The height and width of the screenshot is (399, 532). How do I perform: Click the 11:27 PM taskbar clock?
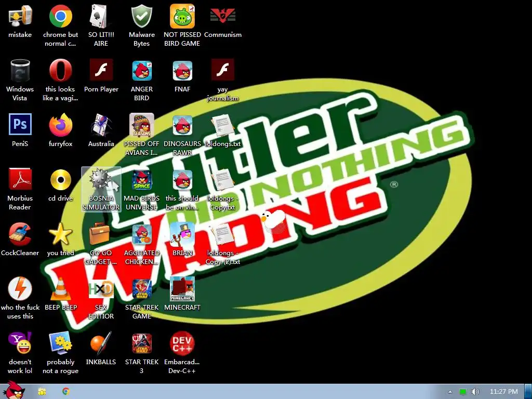(503, 392)
